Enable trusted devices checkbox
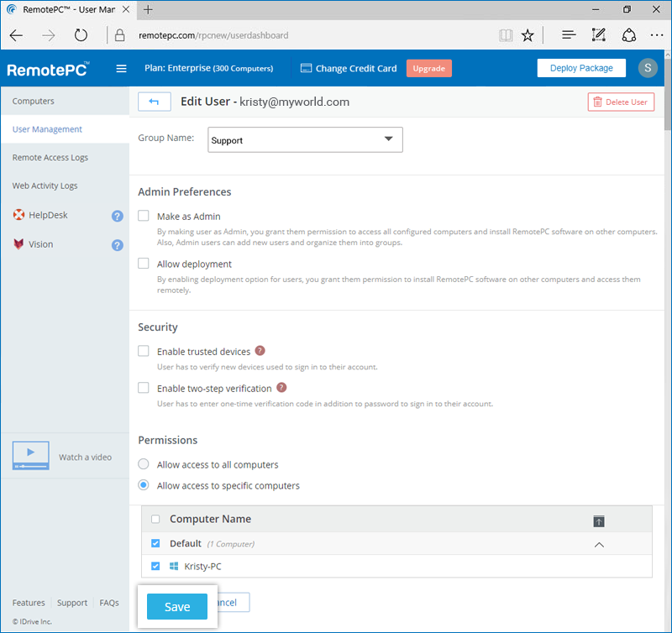Screen dimensions: 672x633 coord(143,351)
